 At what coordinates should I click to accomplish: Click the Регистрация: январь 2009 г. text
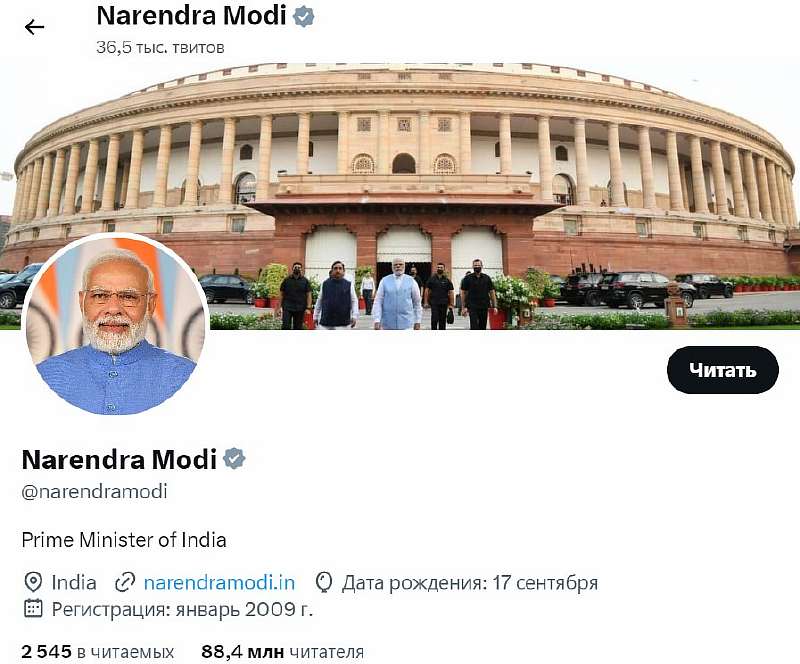tap(182, 609)
